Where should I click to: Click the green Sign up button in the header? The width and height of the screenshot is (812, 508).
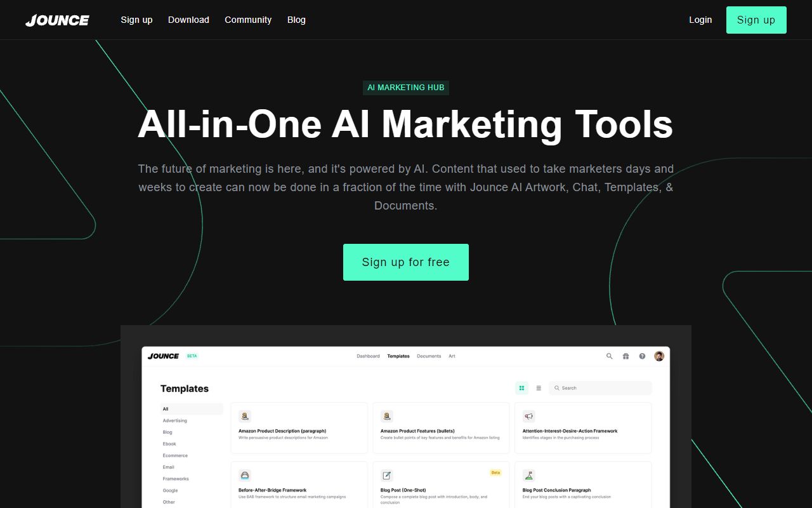point(756,20)
